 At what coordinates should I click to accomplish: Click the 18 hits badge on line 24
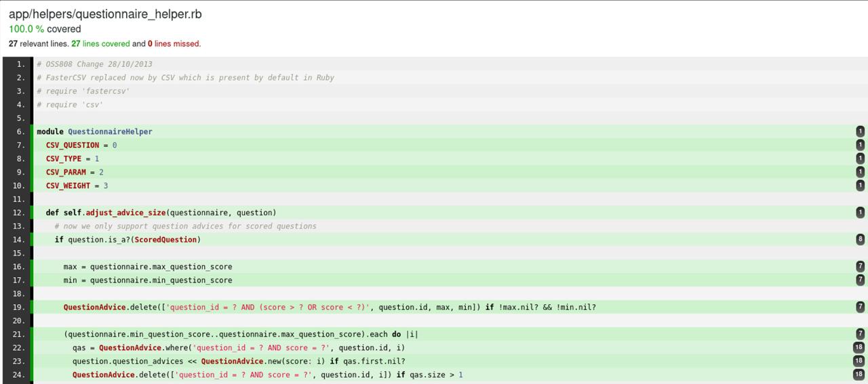(x=858, y=375)
